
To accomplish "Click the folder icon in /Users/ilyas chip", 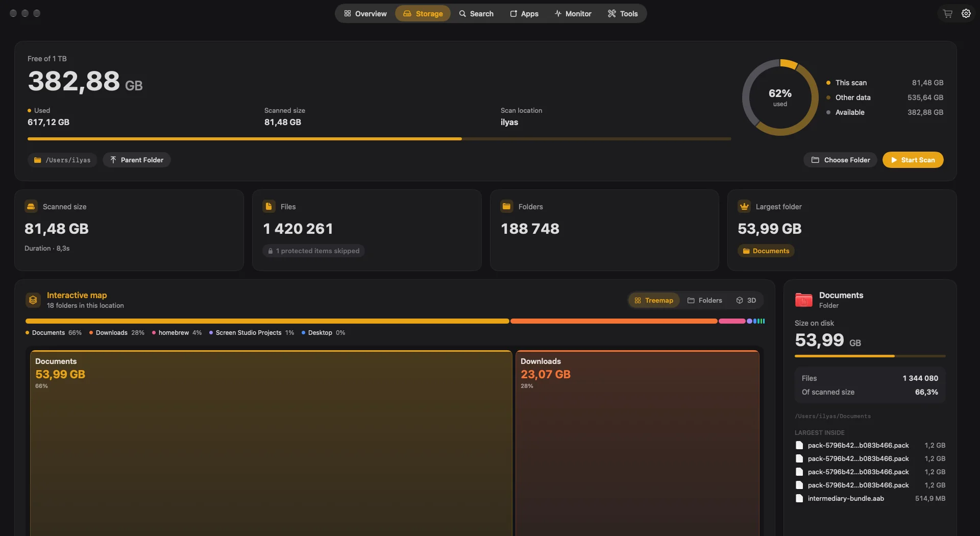I will (37, 160).
